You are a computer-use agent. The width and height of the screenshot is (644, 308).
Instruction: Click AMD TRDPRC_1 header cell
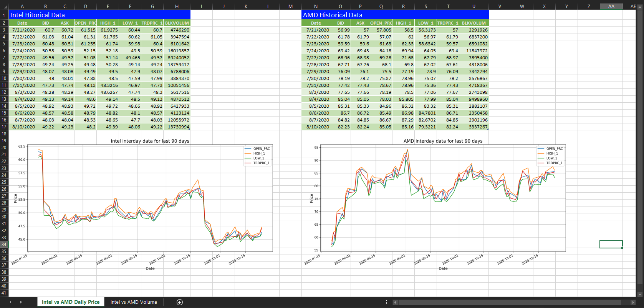coord(448,23)
